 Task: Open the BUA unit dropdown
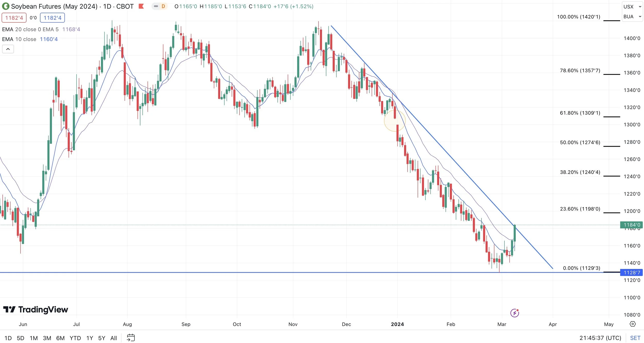(x=632, y=17)
